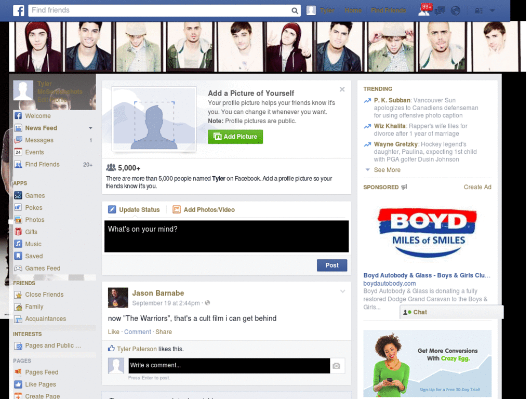The image size is (532, 399).
Task: Open Wiz Khalifa trending topic
Action: tap(390, 126)
